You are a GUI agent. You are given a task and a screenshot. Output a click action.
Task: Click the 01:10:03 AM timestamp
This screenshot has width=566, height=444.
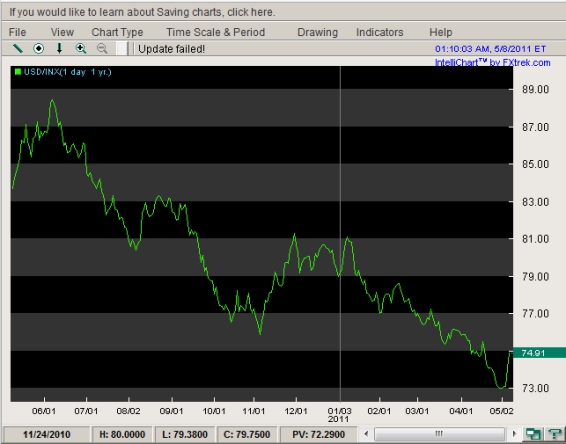pos(490,49)
